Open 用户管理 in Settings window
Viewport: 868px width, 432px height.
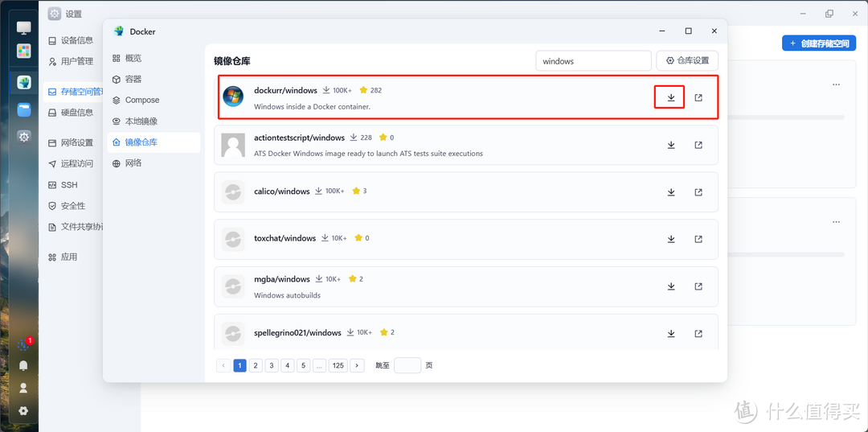(x=72, y=61)
